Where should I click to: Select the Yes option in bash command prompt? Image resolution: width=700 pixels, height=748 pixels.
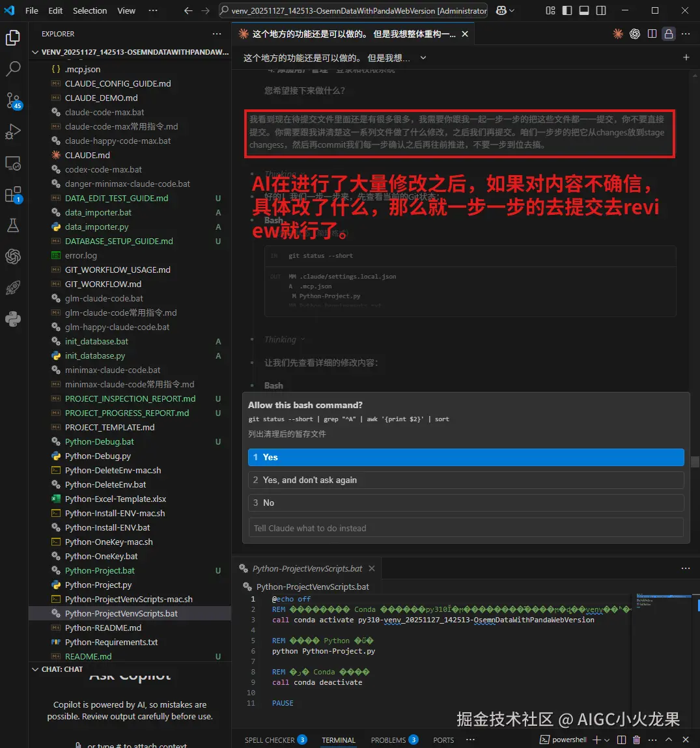click(464, 457)
